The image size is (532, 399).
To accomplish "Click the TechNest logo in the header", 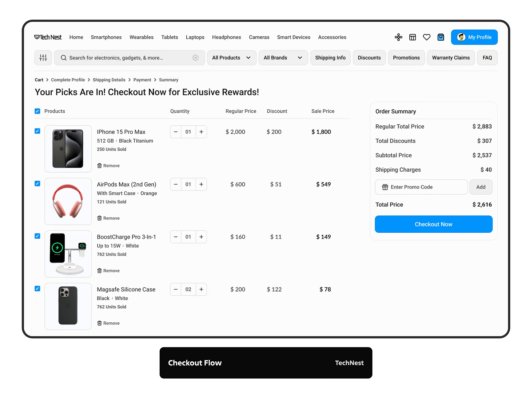I will (x=48, y=37).
